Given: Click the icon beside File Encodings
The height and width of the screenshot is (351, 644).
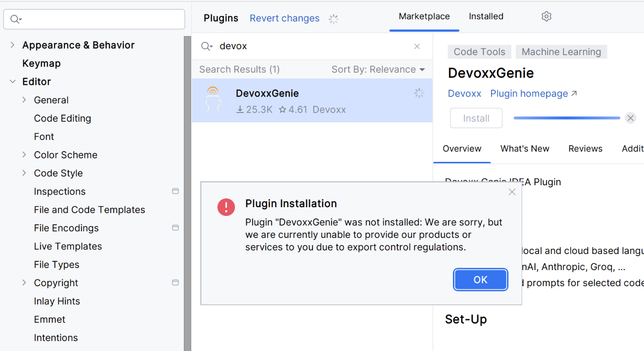Looking at the screenshot, I should [176, 228].
